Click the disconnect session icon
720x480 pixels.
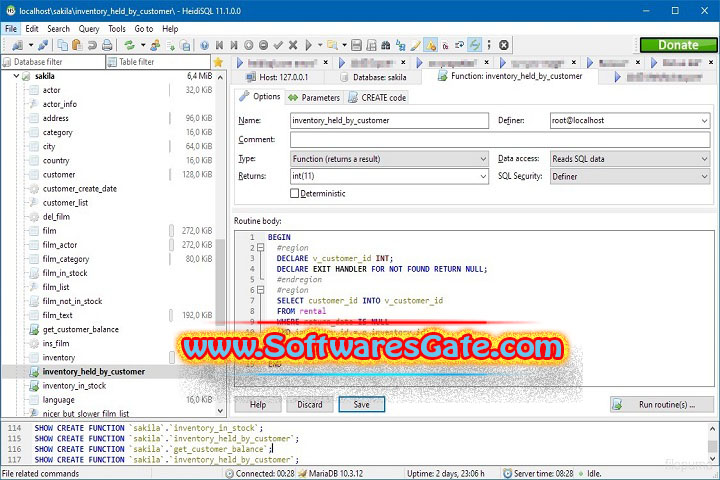pyautogui.click(x=43, y=45)
